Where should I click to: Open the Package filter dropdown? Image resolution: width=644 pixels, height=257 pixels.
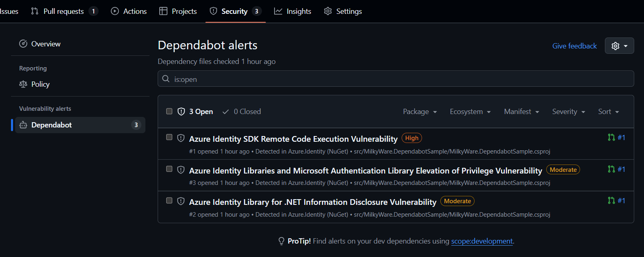pyautogui.click(x=420, y=112)
